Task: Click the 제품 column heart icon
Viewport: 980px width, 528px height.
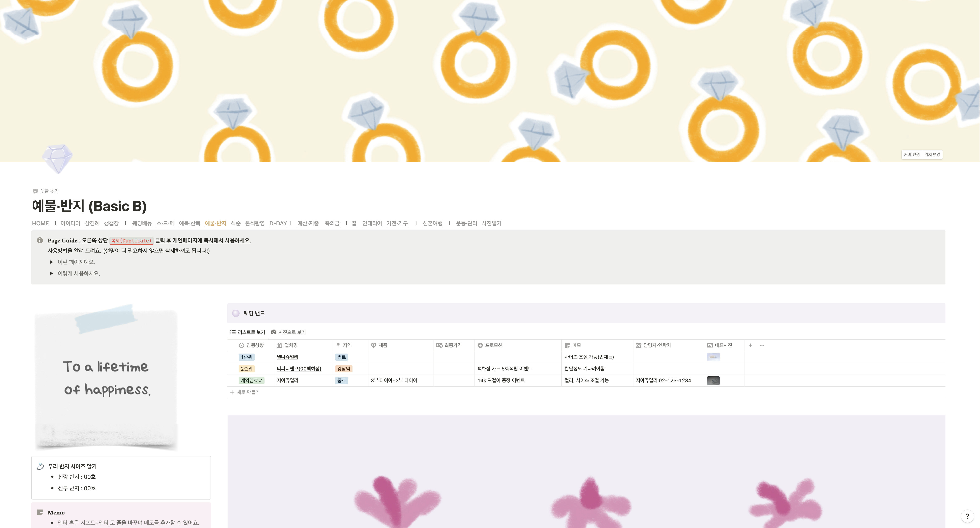Action: click(374, 346)
